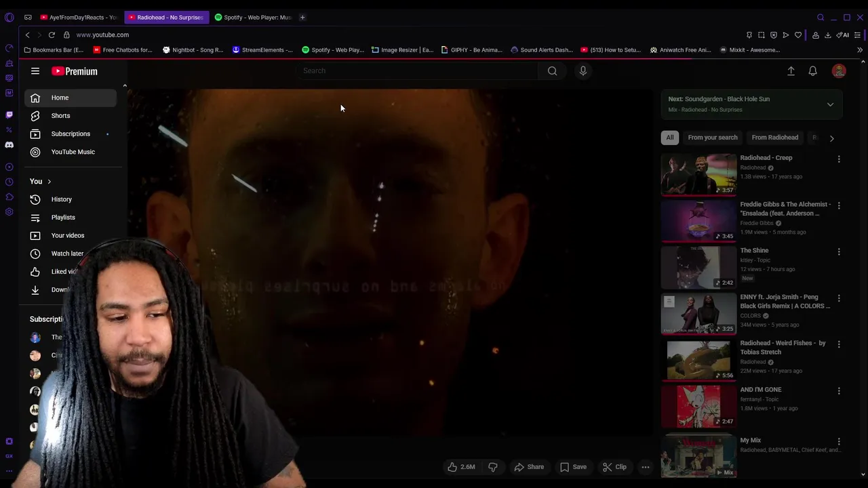Go back to the previous page
Screen dimensions: 868x488
27,35
